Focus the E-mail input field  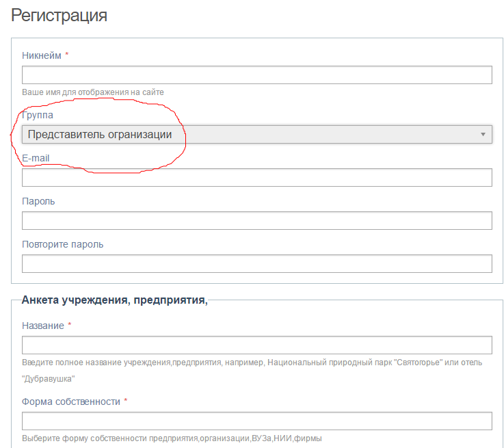click(257, 177)
